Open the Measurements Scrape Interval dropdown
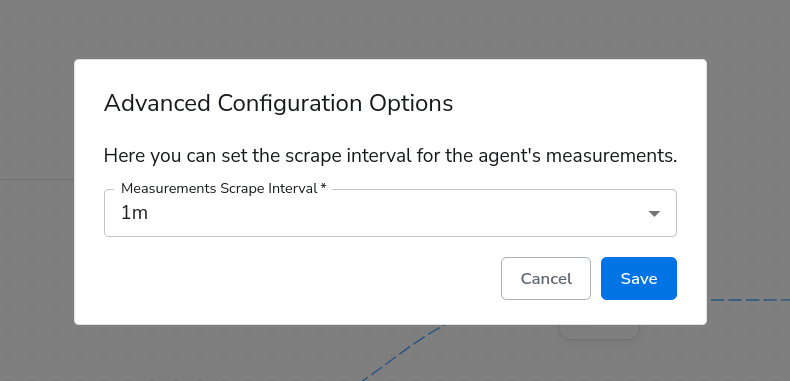790x381 pixels. [x=390, y=213]
